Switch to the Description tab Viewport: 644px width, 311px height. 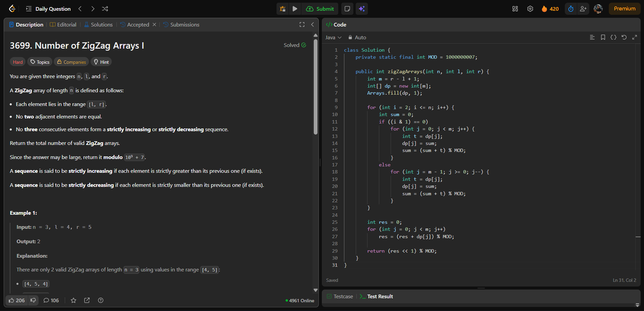(x=26, y=25)
